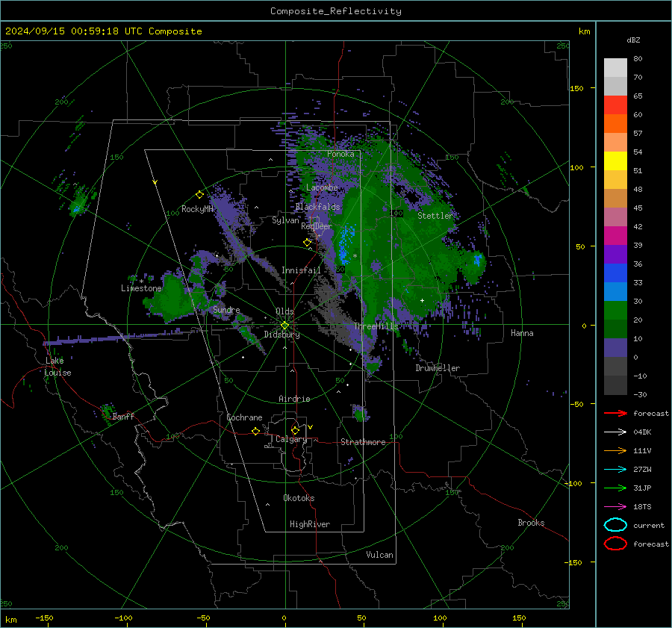672x628 pixels.
Task: Click the Cochrane town label
Action: click(x=244, y=417)
